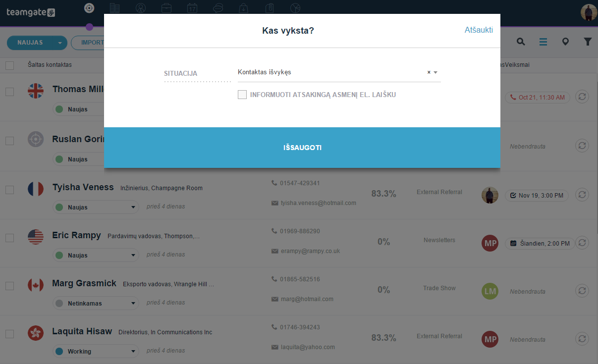The height and width of the screenshot is (364, 598).
Task: Open the Calendar icon in top navigation
Action: click(x=192, y=8)
